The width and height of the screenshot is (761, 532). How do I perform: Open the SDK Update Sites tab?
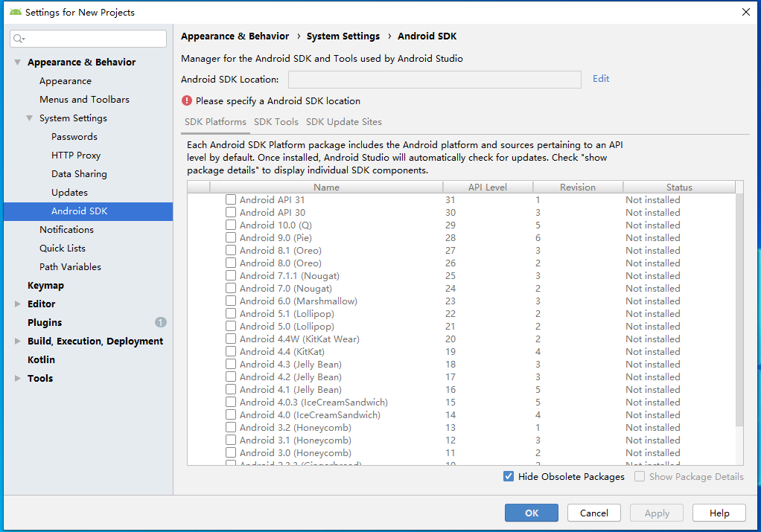pos(343,122)
